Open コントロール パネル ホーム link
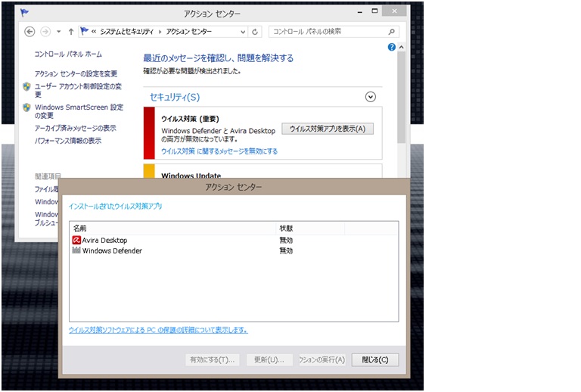The width and height of the screenshot is (581, 392). point(68,54)
